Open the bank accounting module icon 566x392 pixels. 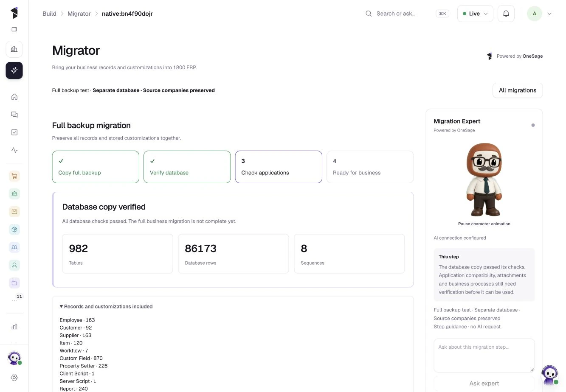pyautogui.click(x=14, y=194)
